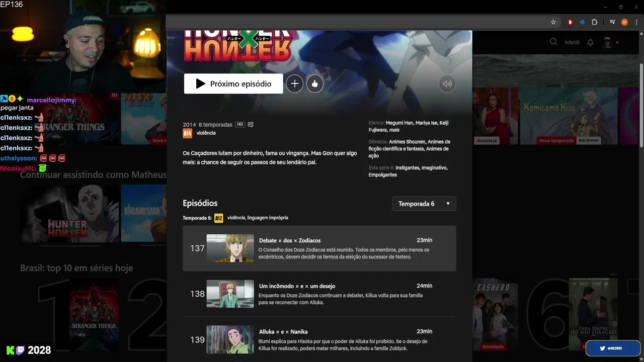The image size is (644, 362).
Task: Select the series synopsis about Gon
Action: [270, 157]
